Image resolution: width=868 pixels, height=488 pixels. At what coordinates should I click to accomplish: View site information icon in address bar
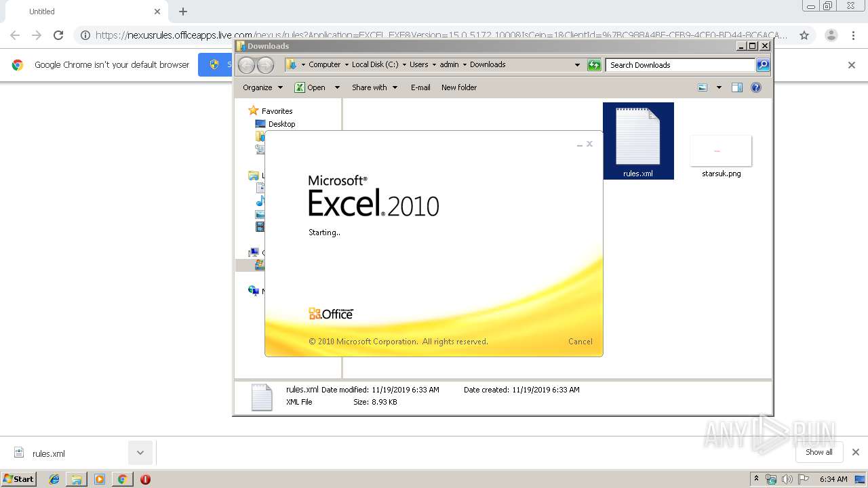pyautogui.click(x=85, y=35)
